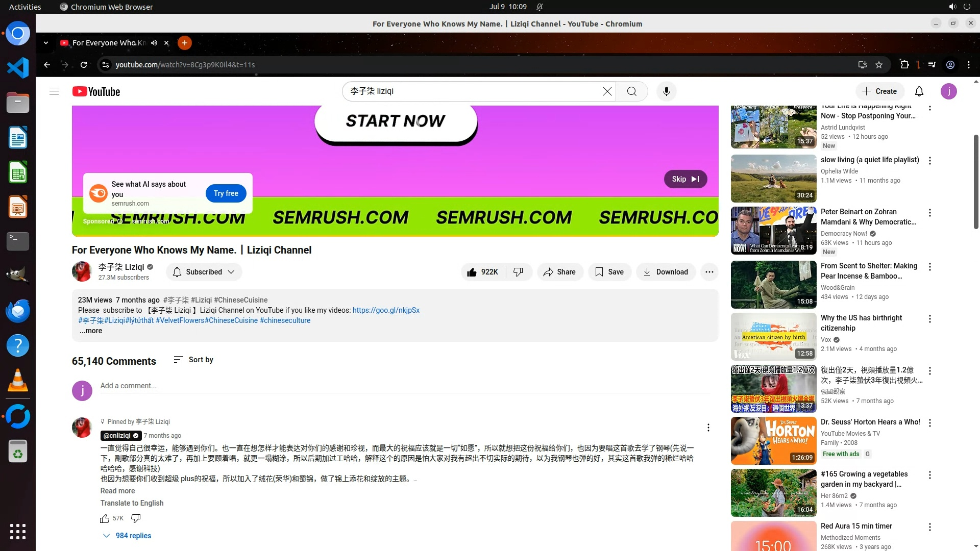Open the Chromium extensions puzzle icon
980x551 pixels.
coord(904,65)
